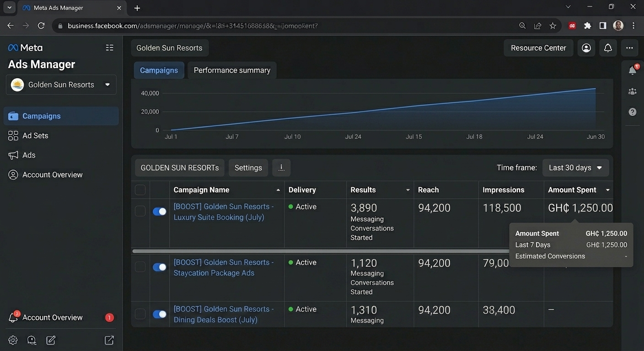This screenshot has width=644, height=351.
Task: Click the right rail help question icon
Action: point(633,112)
